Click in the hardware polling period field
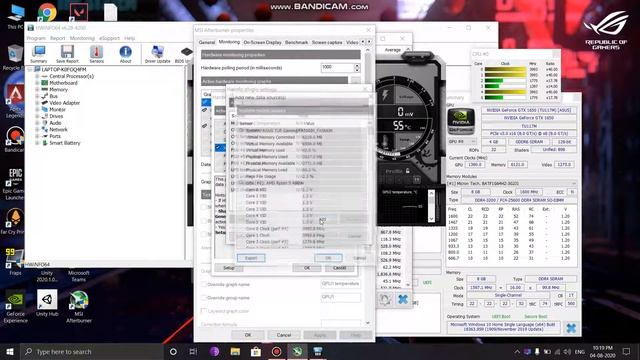 337,68
